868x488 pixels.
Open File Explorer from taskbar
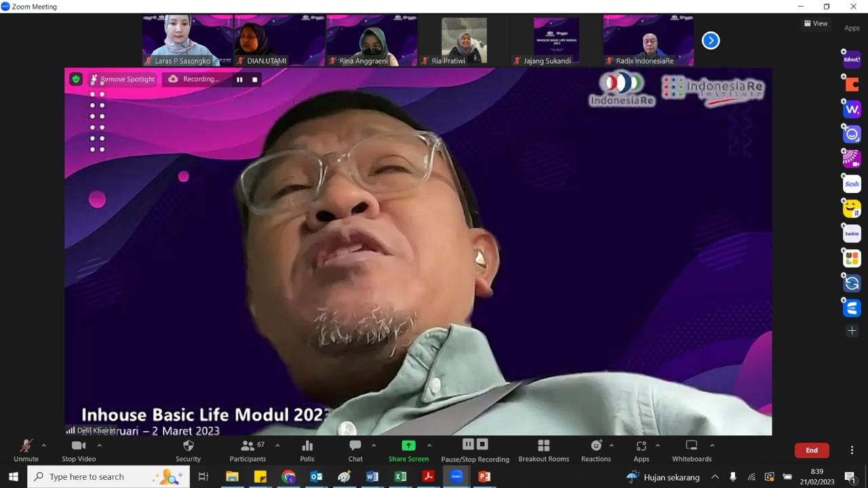pyautogui.click(x=232, y=476)
